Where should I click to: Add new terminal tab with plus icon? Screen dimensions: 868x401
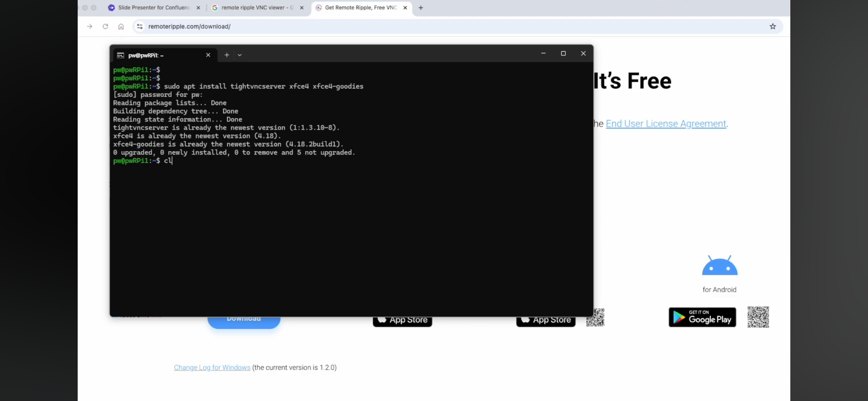pos(227,55)
